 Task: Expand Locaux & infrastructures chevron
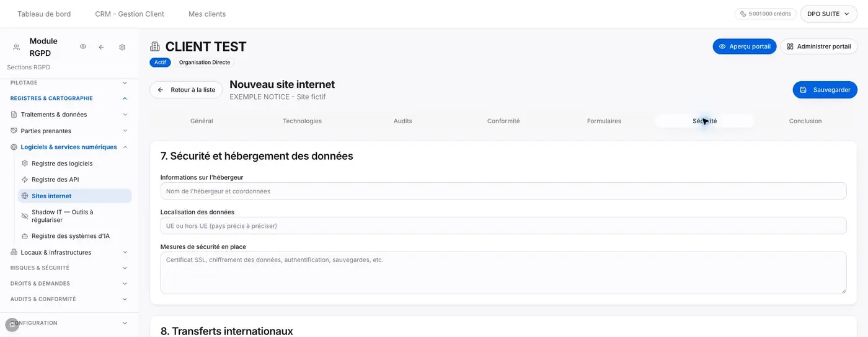point(125,252)
